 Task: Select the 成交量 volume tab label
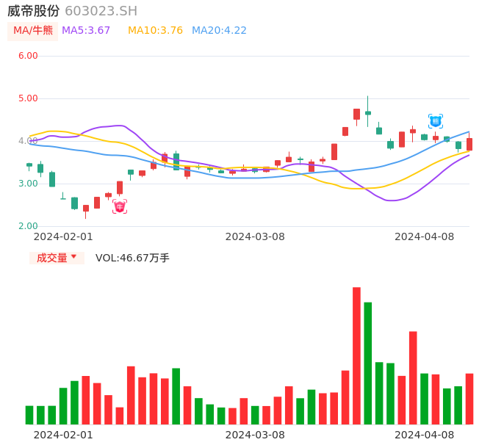tap(51, 258)
